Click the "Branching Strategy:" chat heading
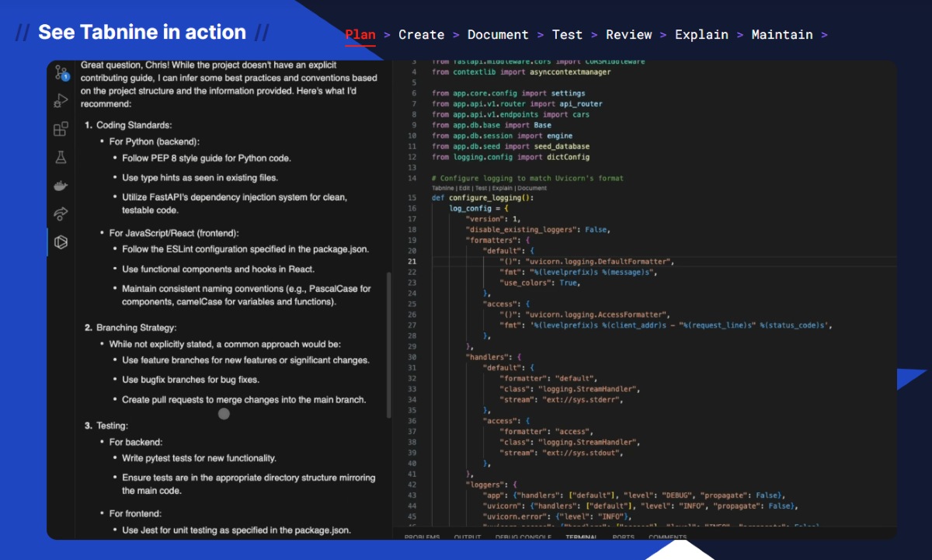This screenshot has width=932, height=560. tap(137, 328)
